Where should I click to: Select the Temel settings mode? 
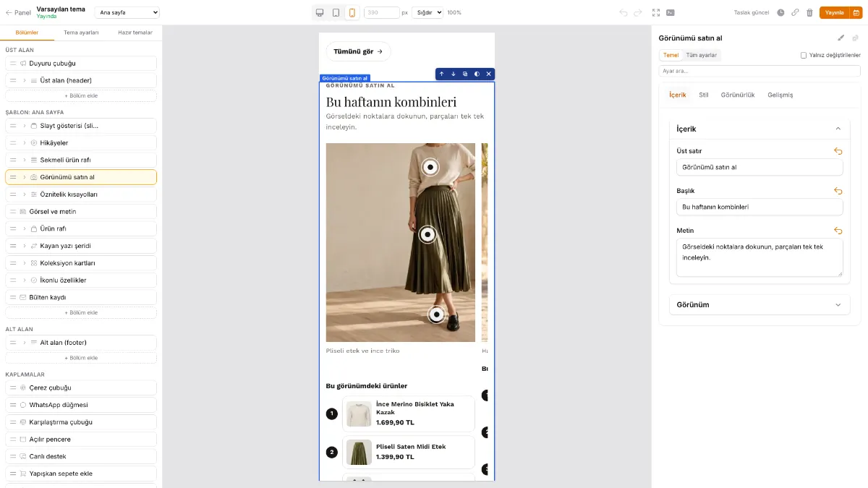tap(671, 55)
